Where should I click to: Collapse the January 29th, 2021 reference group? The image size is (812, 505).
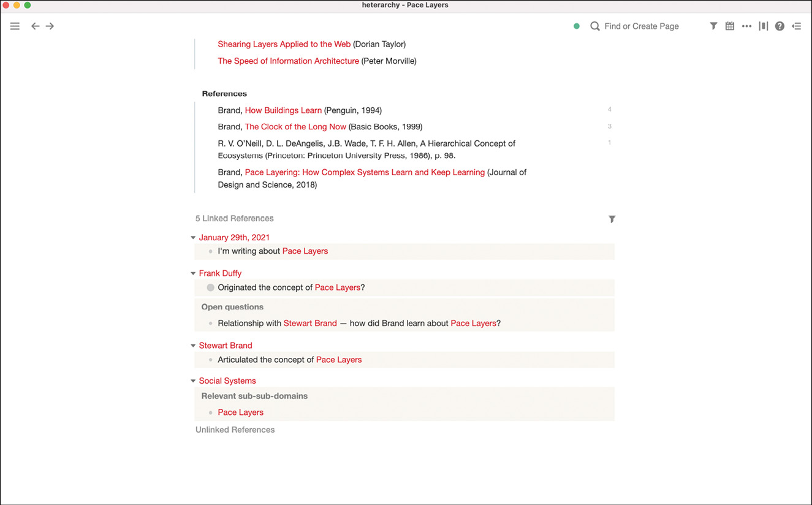click(193, 238)
